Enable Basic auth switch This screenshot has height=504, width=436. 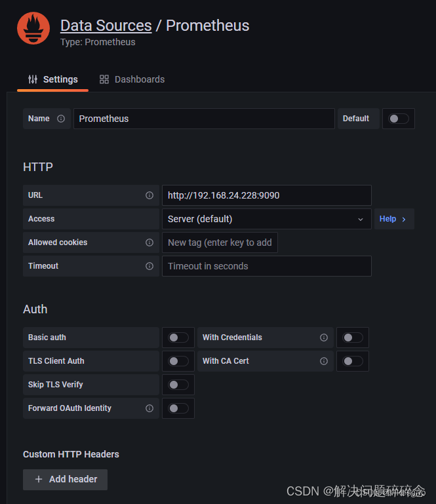[178, 338]
